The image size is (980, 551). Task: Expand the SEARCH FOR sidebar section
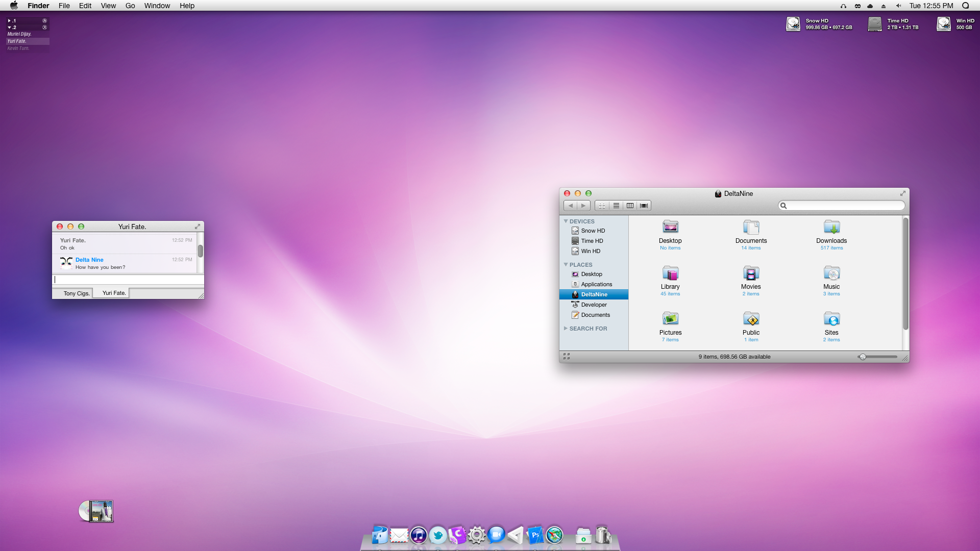tap(566, 329)
